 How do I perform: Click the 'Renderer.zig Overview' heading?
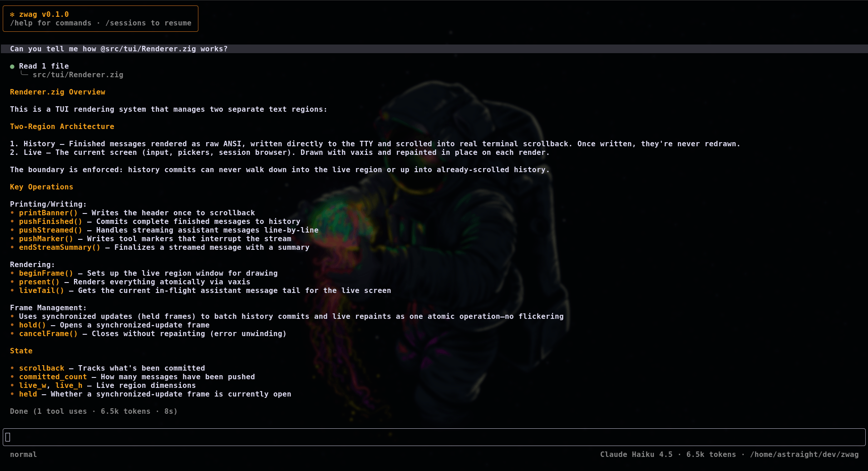[58, 92]
